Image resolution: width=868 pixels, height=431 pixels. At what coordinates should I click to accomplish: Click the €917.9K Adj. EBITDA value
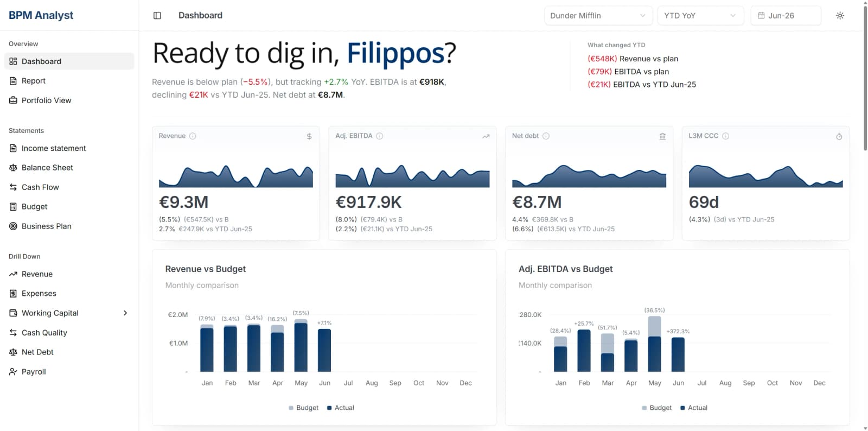pos(369,202)
